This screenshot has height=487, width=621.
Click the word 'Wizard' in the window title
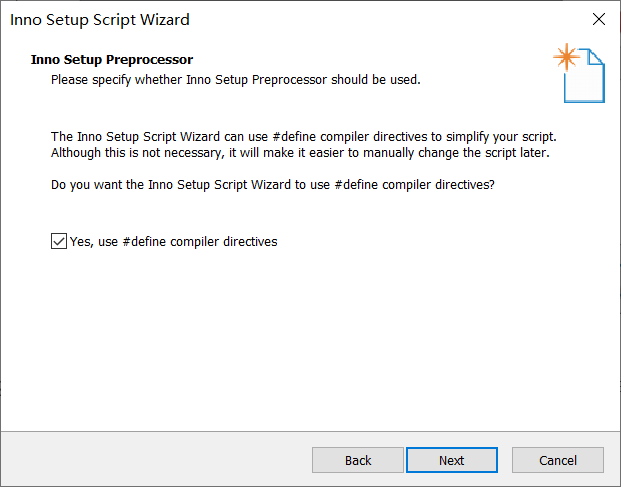click(165, 20)
